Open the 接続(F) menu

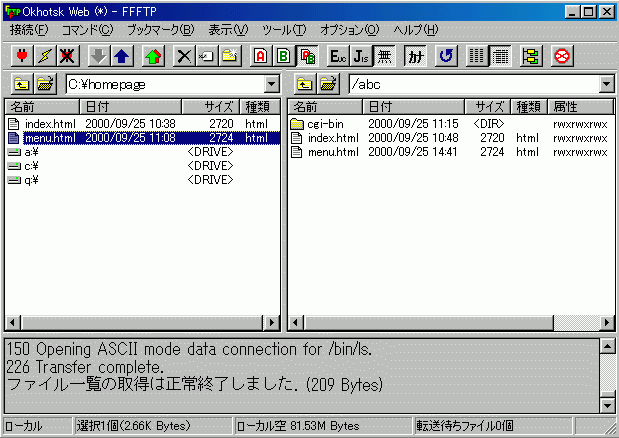pyautogui.click(x=29, y=30)
